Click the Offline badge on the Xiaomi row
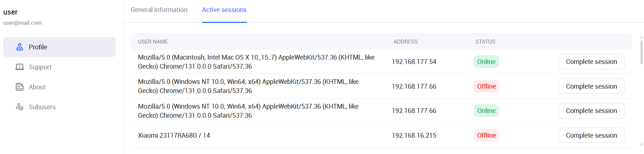Image resolution: width=644 pixels, height=154 pixels. point(486,135)
